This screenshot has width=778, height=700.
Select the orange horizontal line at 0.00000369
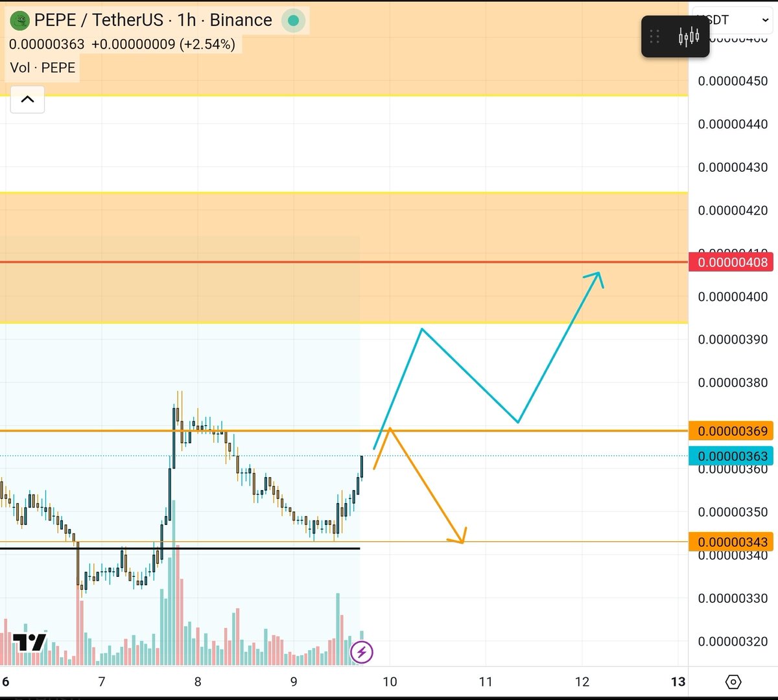pos(344,431)
